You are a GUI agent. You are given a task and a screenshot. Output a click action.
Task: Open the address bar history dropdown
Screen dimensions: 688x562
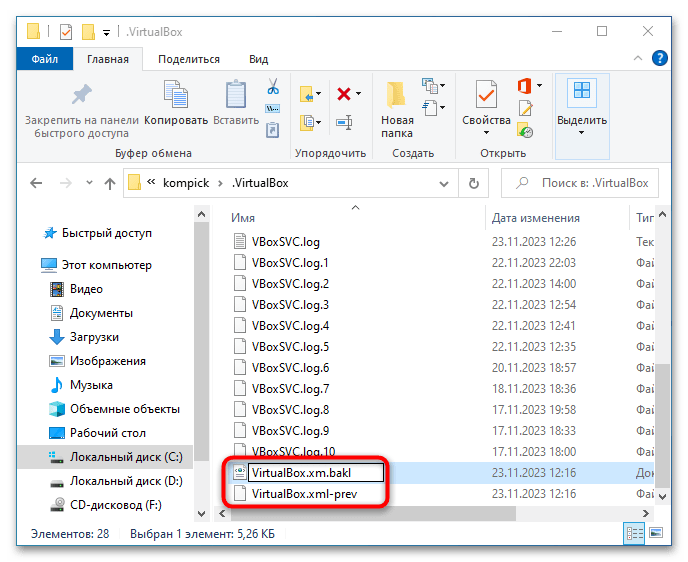(x=444, y=183)
